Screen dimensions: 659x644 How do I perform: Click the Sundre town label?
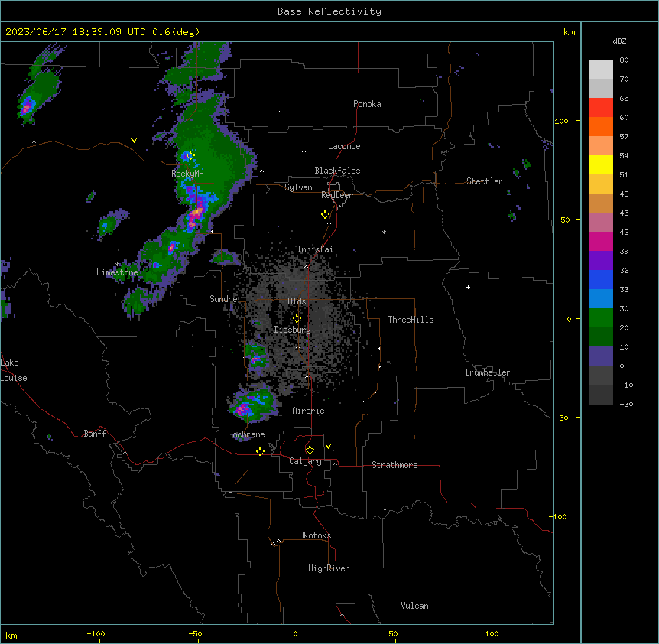pyautogui.click(x=223, y=299)
